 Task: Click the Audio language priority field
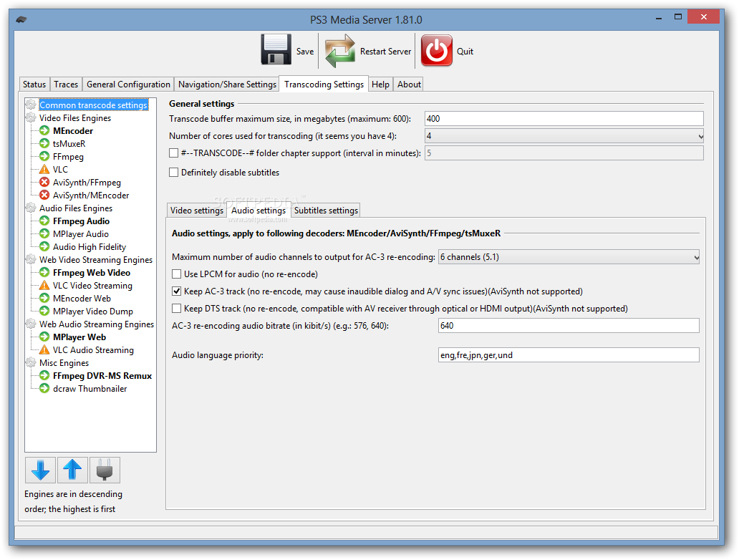coord(569,355)
